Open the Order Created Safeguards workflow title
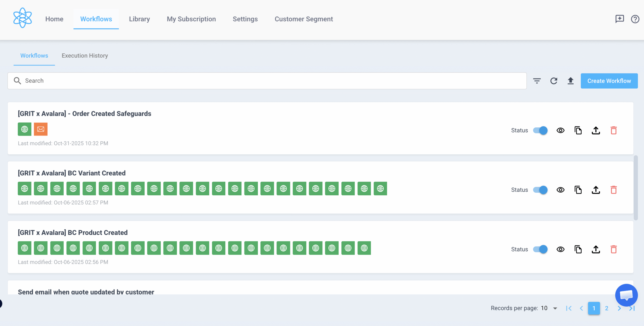 click(85, 114)
